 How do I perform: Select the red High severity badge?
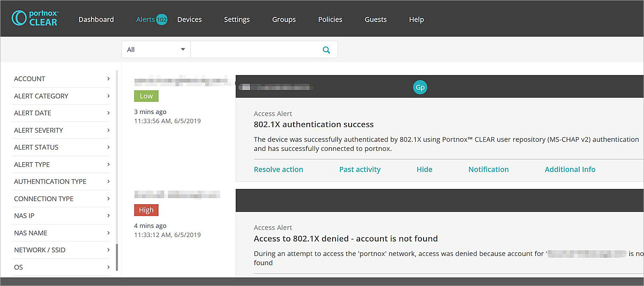click(146, 210)
